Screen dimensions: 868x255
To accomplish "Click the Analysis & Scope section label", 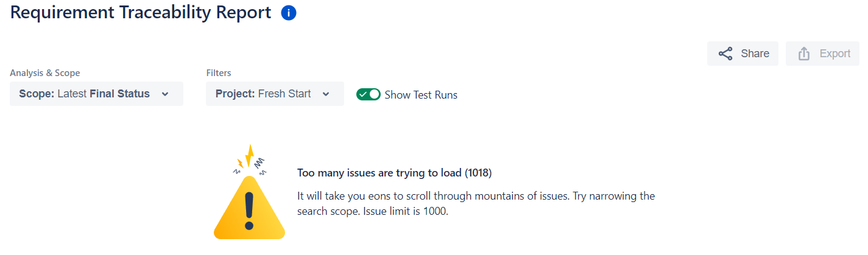I will point(45,73).
